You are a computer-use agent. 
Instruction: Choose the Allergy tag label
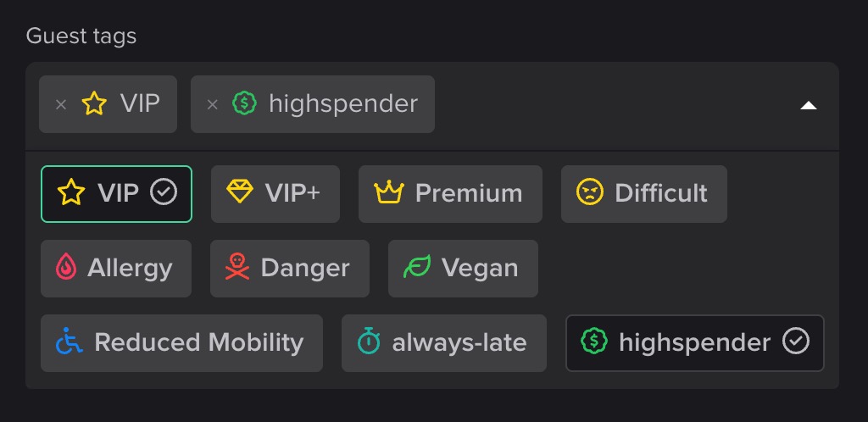point(130,268)
